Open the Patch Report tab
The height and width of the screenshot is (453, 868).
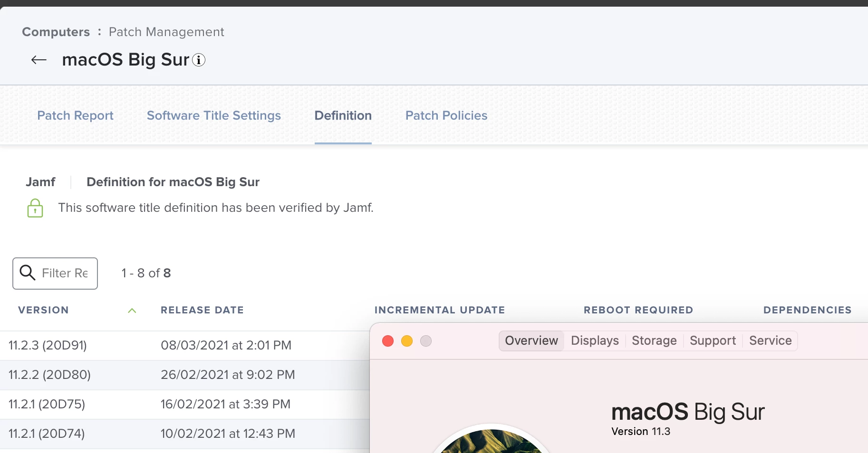point(75,115)
